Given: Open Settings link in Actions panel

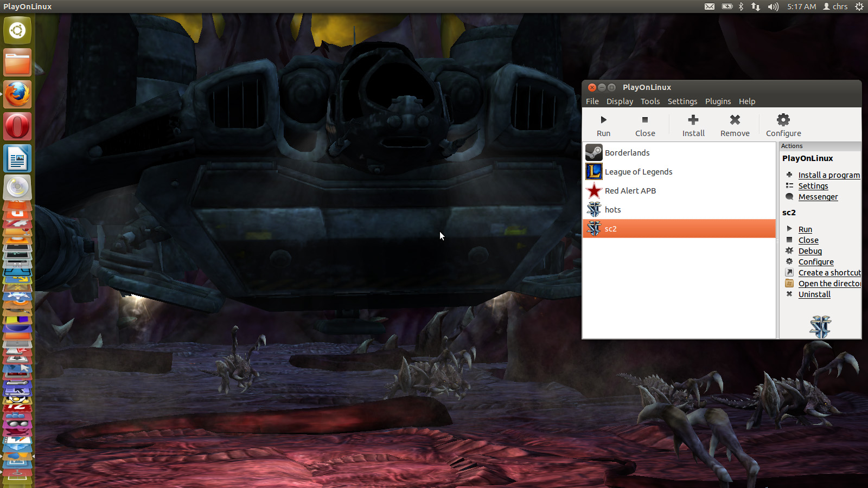Looking at the screenshot, I should tap(813, 186).
